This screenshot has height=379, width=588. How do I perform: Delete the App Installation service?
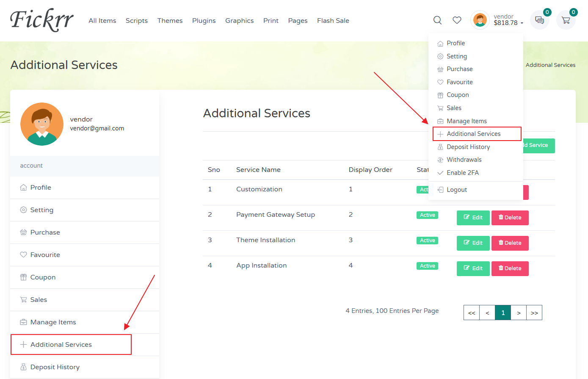510,268
